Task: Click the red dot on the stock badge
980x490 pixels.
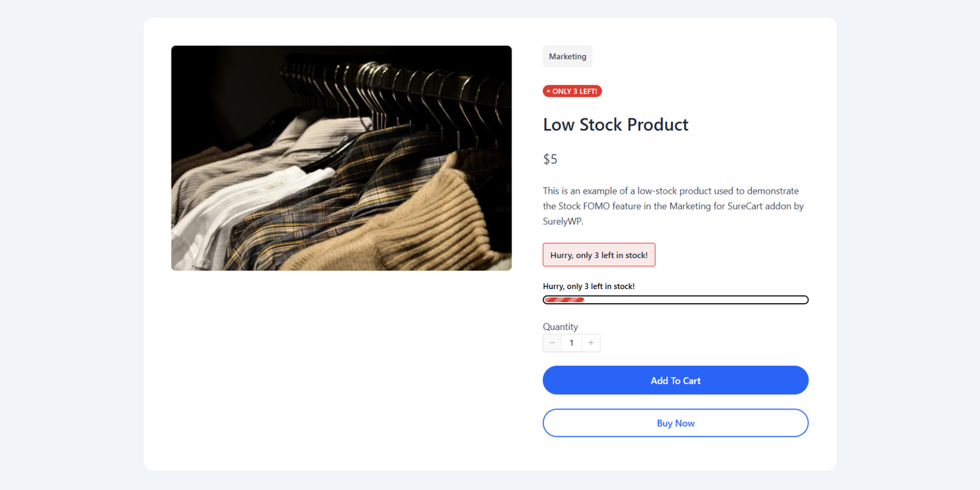Action: point(548,91)
